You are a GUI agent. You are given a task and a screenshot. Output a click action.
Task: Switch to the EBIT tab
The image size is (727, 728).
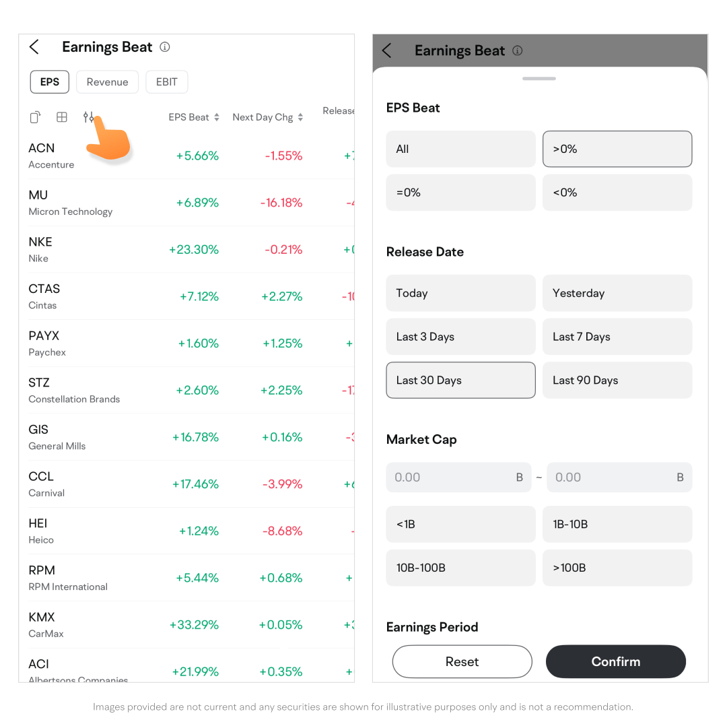166,82
